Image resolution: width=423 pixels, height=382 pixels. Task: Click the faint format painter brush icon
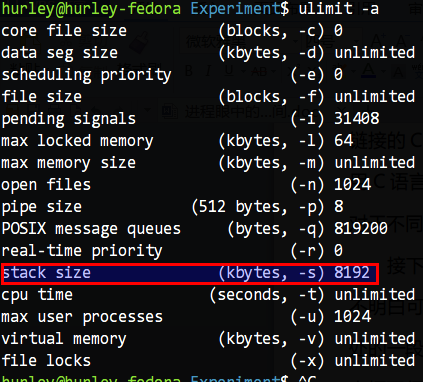[139, 43]
